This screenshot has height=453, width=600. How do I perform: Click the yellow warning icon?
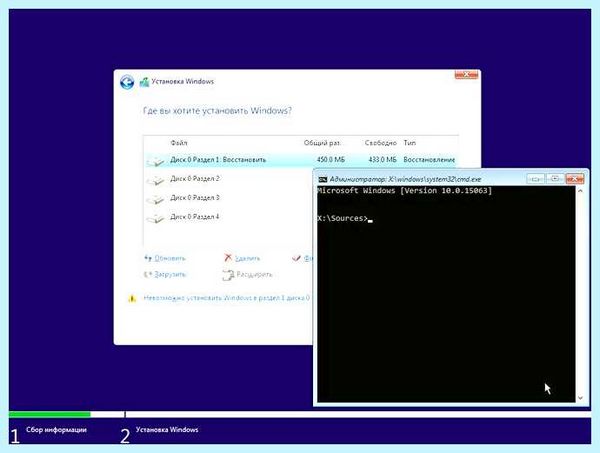tap(132, 298)
